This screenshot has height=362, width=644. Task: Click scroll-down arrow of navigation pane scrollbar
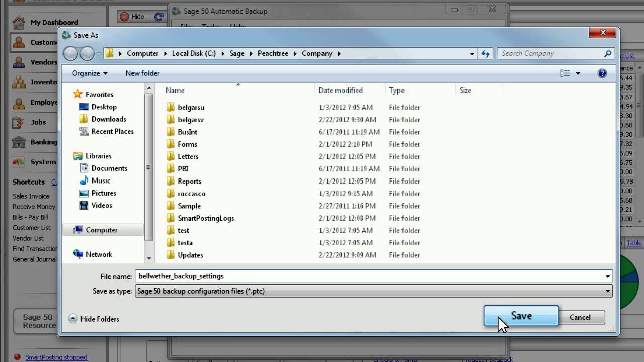pos(149,258)
